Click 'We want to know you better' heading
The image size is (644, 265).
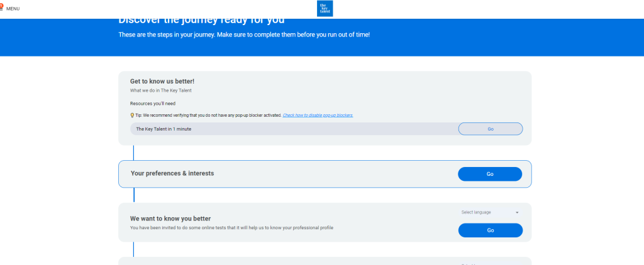[x=170, y=219]
